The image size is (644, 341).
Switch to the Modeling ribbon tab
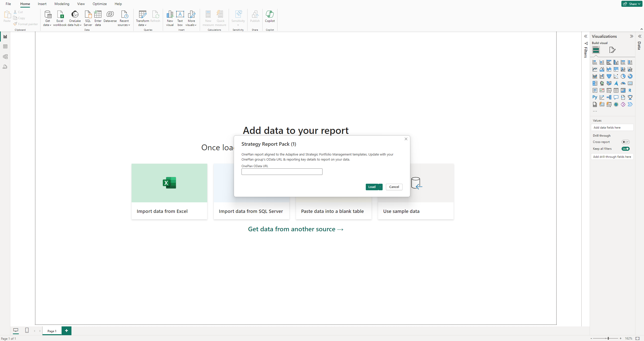62,4
